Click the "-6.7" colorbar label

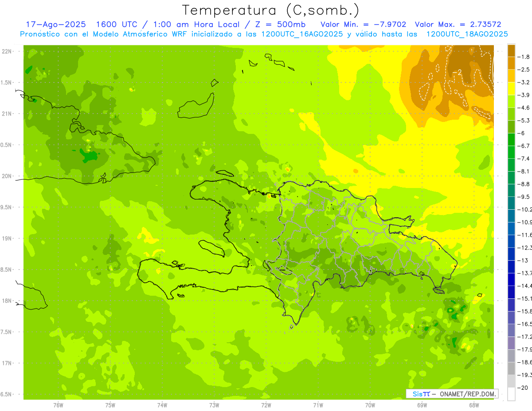point(524,146)
